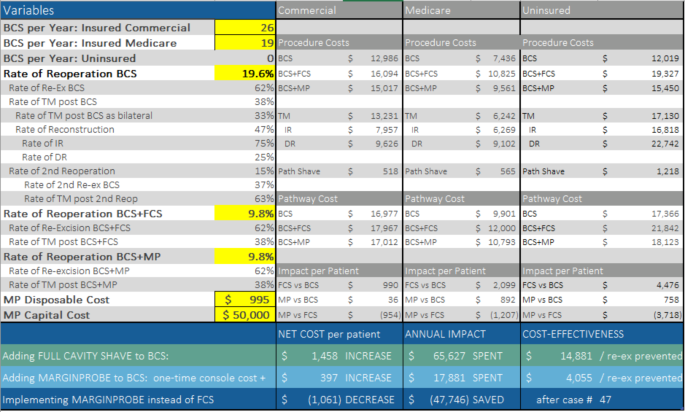Image resolution: width=685 pixels, height=412 pixels.
Task: Click the 'Rate of IR' label
Action: click(x=42, y=143)
